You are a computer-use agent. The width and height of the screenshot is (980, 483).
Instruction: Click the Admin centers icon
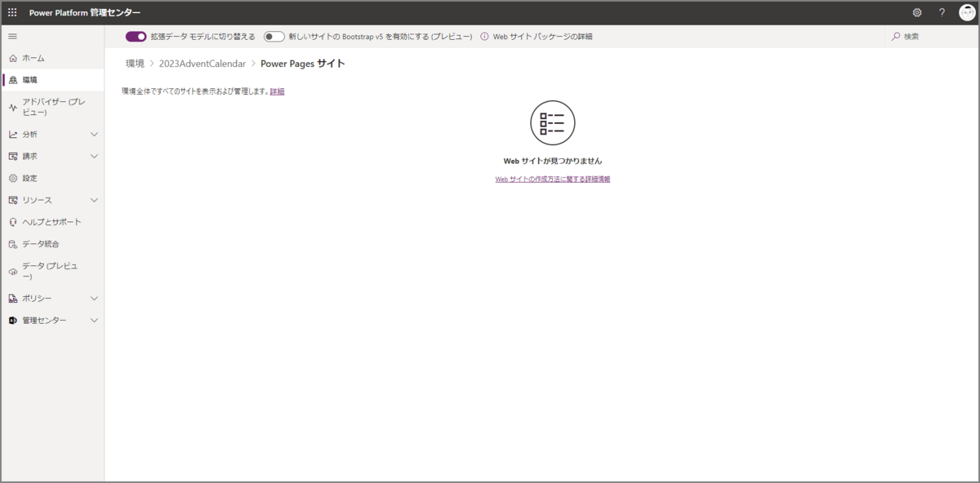[12, 321]
